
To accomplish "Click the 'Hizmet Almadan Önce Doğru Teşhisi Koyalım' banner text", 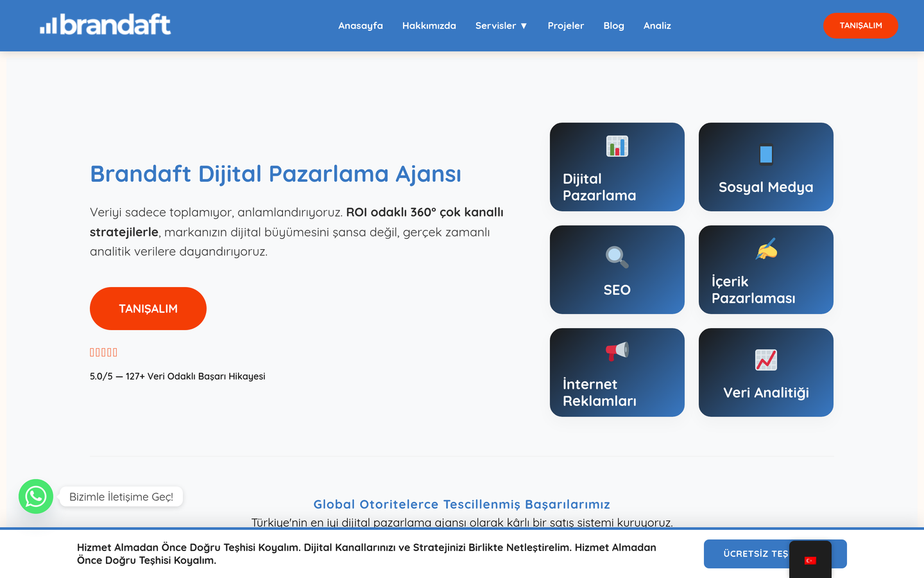I will [x=366, y=554].
